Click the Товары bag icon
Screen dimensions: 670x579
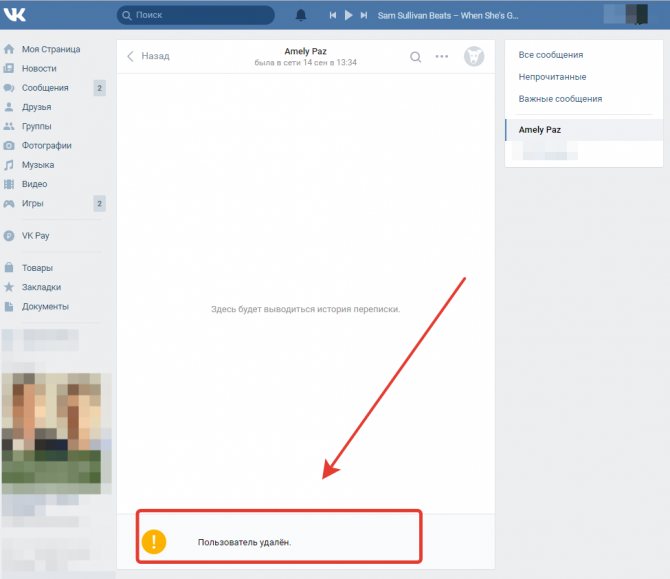tap(9, 267)
